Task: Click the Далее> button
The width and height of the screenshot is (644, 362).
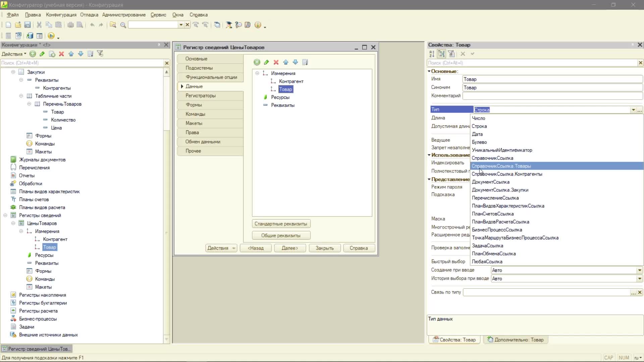Action: [x=290, y=248]
